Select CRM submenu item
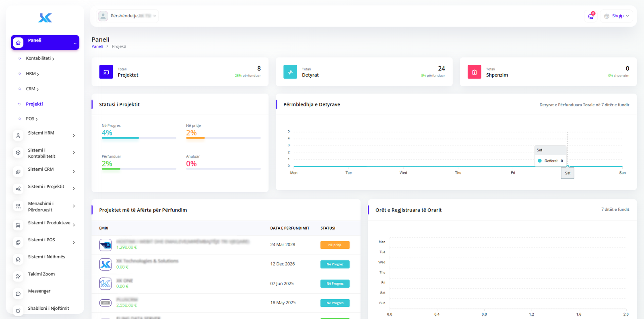 [x=32, y=89]
